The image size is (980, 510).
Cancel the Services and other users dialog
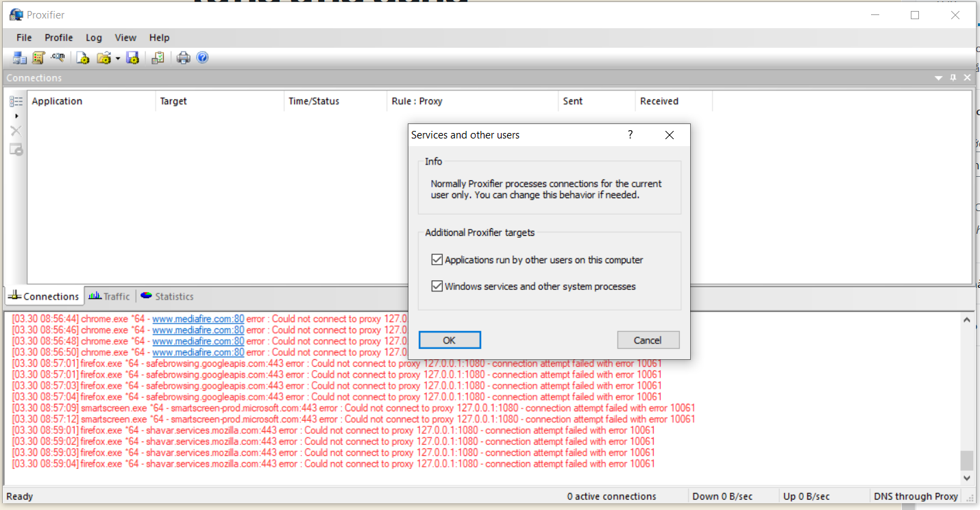click(x=648, y=339)
